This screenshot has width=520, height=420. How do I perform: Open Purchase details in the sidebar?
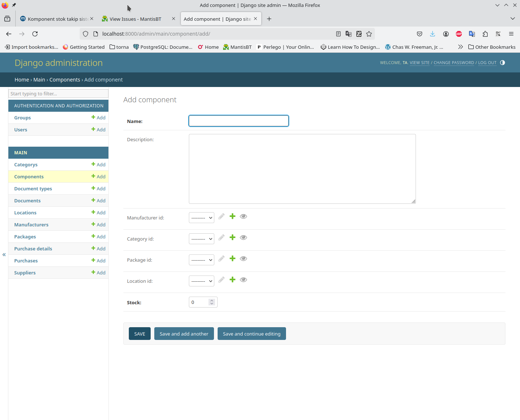33,249
